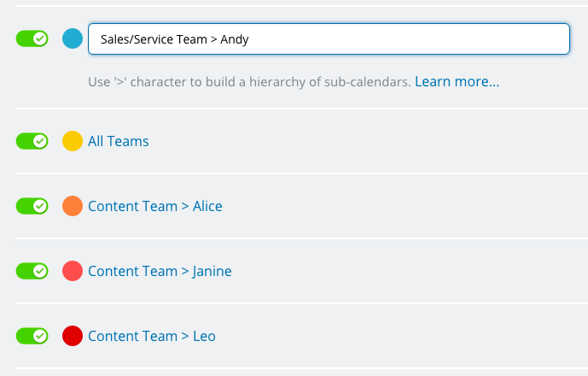Click the red color dot for Leo

pyautogui.click(x=73, y=336)
